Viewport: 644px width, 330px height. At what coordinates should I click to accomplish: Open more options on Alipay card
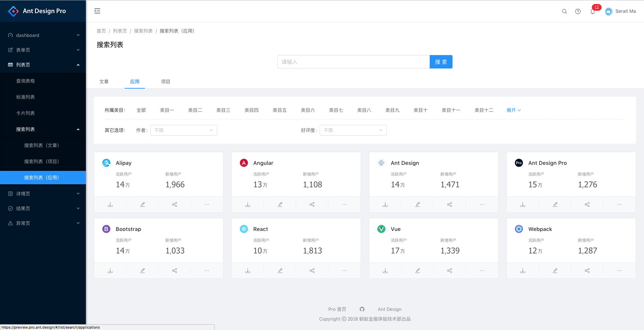pyautogui.click(x=207, y=204)
